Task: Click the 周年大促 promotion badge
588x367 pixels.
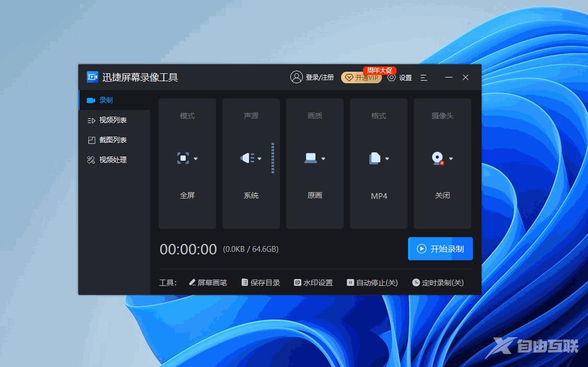Action: [x=379, y=71]
